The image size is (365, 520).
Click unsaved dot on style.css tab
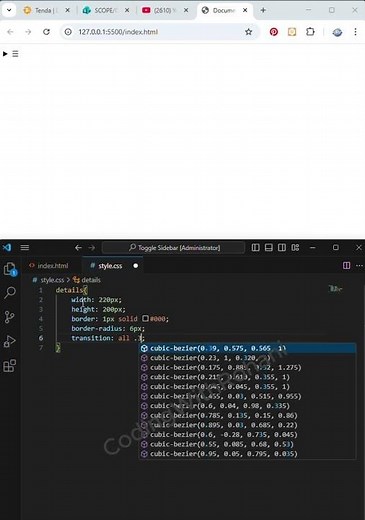(x=136, y=266)
